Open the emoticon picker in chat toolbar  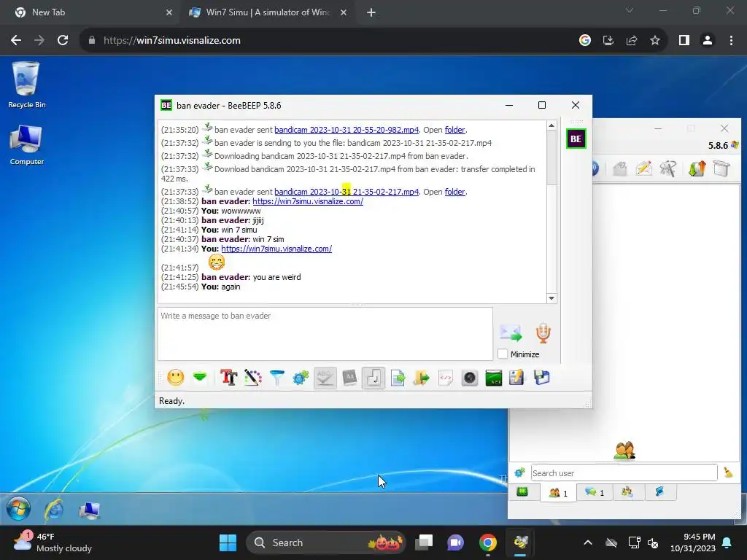point(176,378)
